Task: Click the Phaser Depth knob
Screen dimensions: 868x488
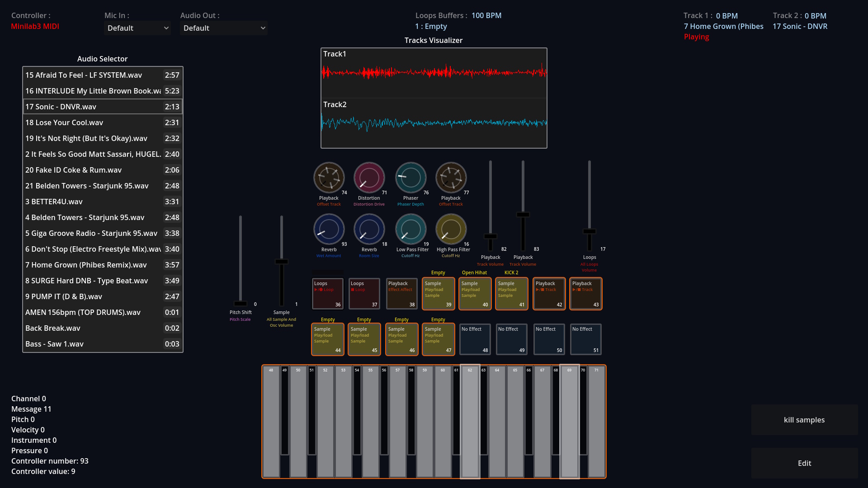Action: click(410, 178)
